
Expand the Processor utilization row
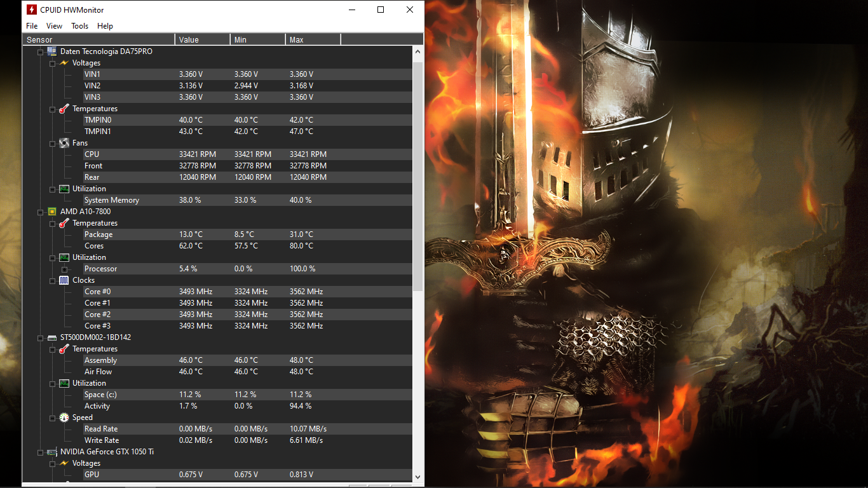coord(64,269)
